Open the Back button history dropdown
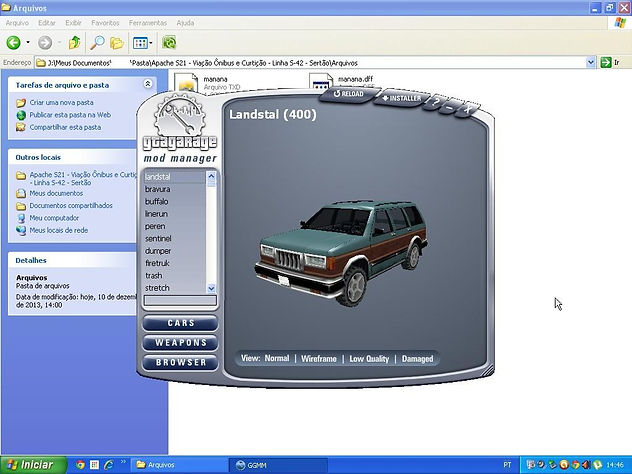The width and height of the screenshot is (632, 474). click(x=28, y=42)
